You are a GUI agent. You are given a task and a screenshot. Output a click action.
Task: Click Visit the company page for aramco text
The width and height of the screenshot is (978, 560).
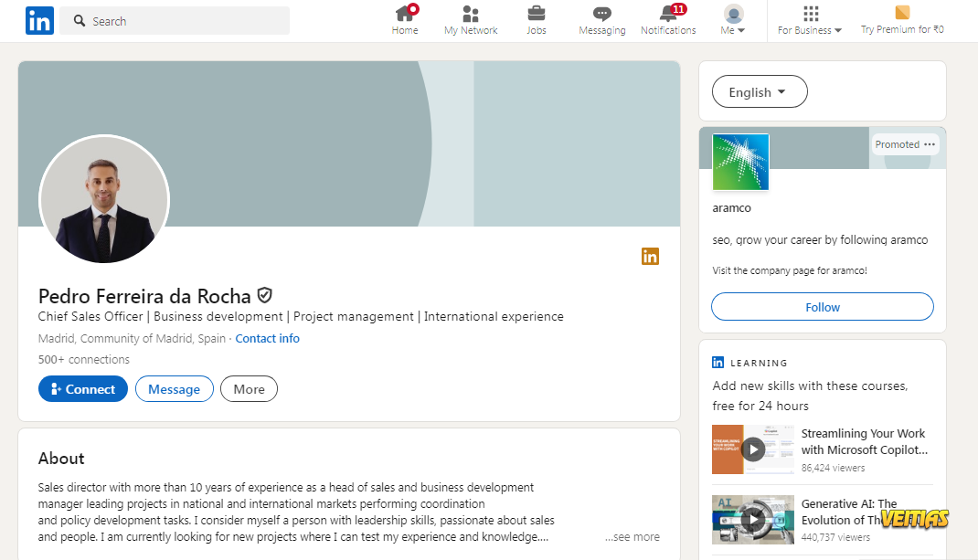point(790,270)
